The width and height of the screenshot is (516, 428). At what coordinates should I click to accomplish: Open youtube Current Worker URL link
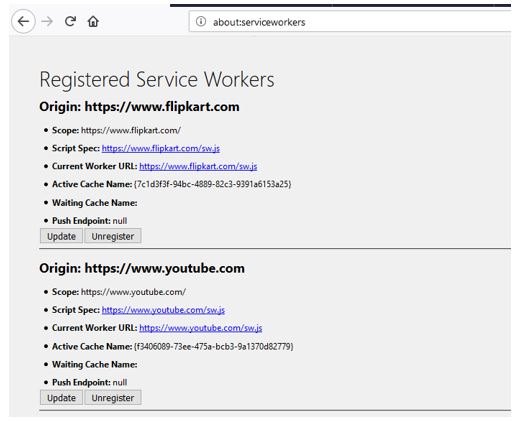[200, 328]
